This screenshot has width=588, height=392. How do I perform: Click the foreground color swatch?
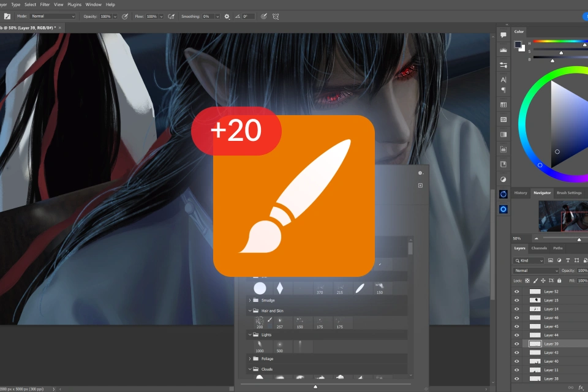(x=518, y=44)
